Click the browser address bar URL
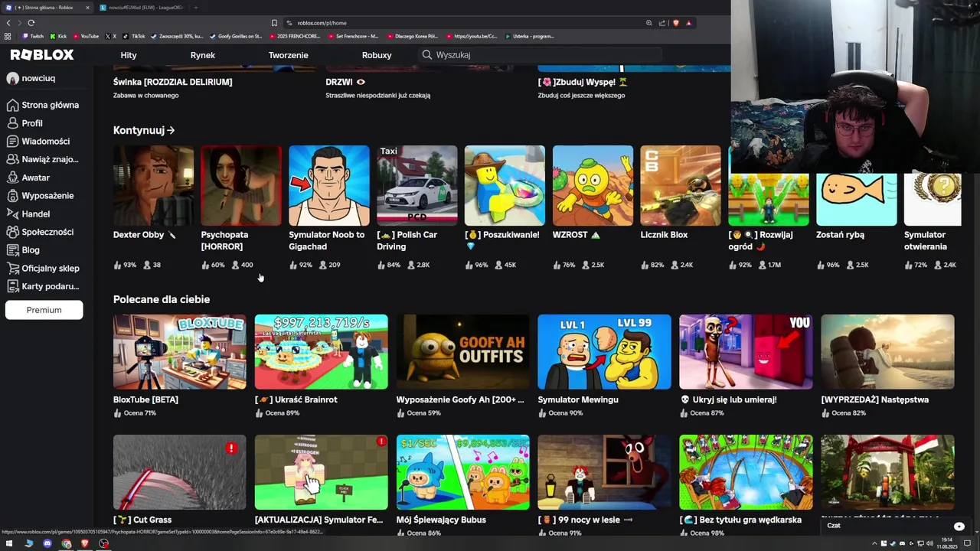980x551 pixels. 322,23
